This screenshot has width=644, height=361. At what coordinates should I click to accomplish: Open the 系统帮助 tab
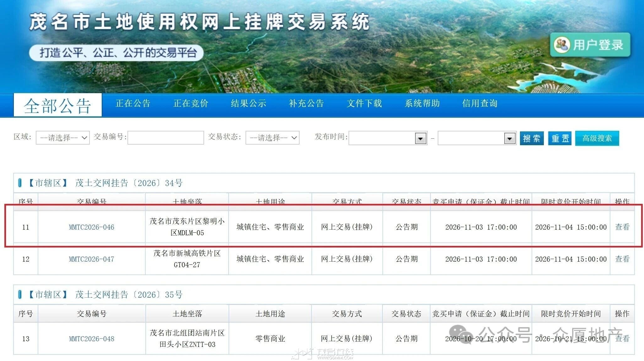422,103
